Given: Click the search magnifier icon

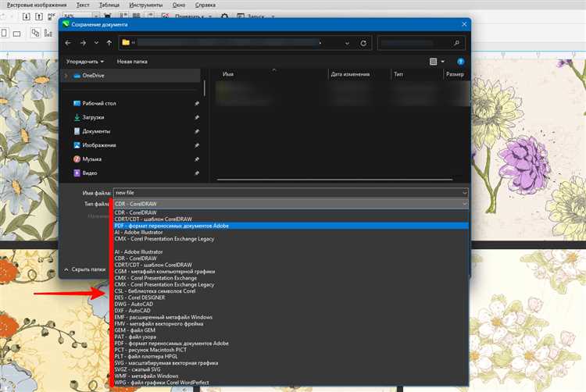Looking at the screenshot, I should 456,43.
